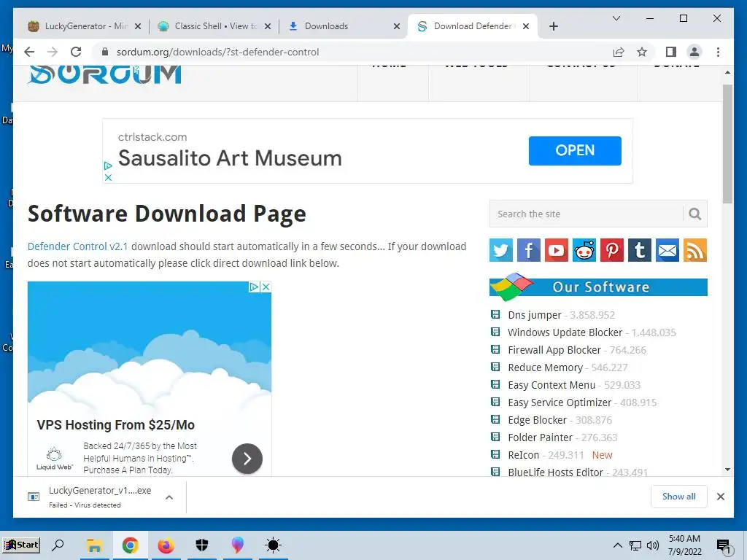Screen dimensions: 747x560
Task: Open Windows Security shield on taskbar
Action: (x=202, y=545)
